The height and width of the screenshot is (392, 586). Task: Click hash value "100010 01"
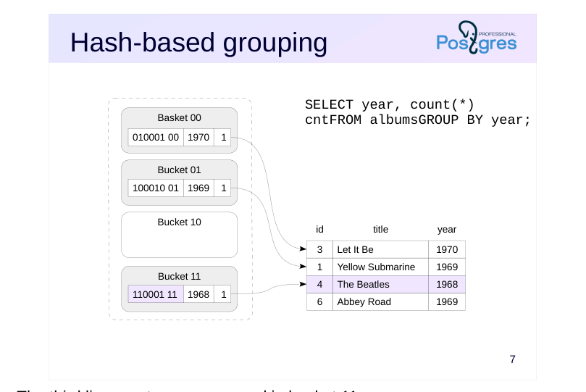156,188
